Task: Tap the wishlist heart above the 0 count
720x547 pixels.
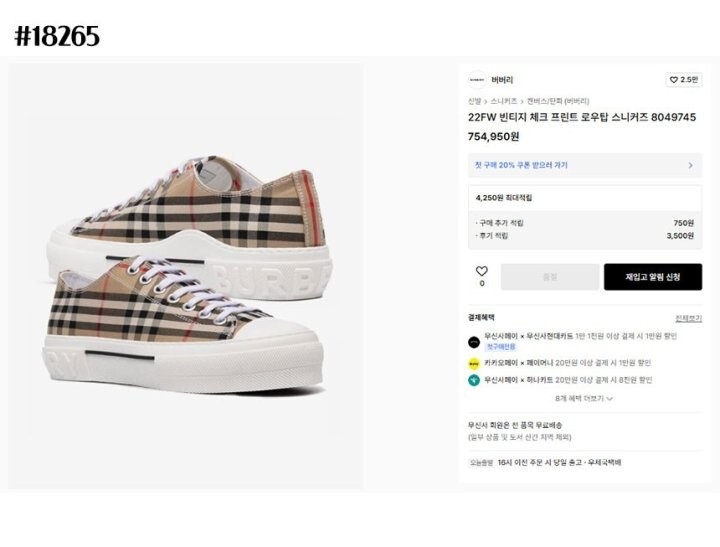Action: [481, 271]
